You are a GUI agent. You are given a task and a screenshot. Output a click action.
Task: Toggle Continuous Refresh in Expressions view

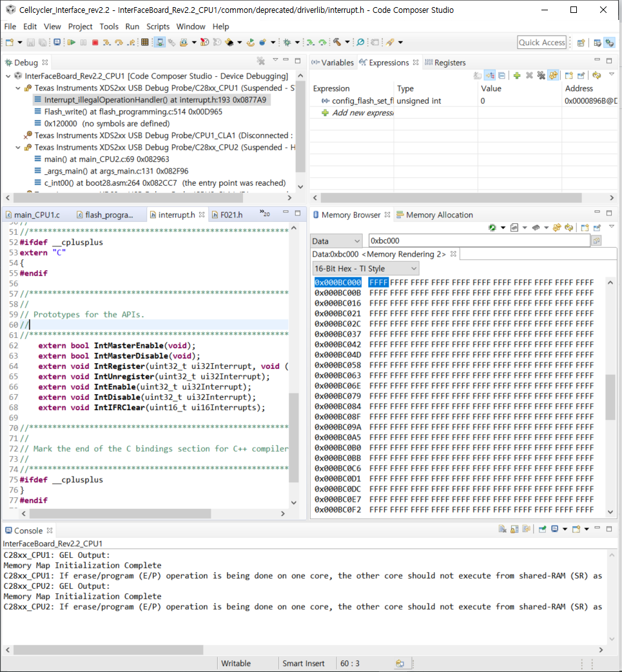point(554,75)
